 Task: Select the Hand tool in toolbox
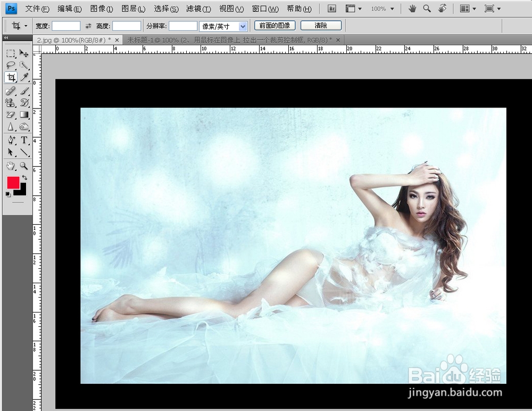point(11,166)
